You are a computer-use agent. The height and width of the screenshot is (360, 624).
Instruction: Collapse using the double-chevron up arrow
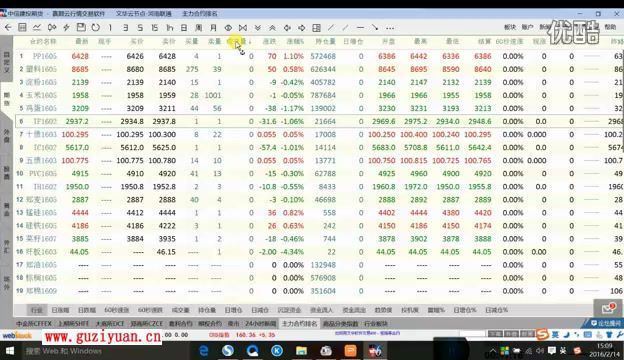[x=272, y=27]
